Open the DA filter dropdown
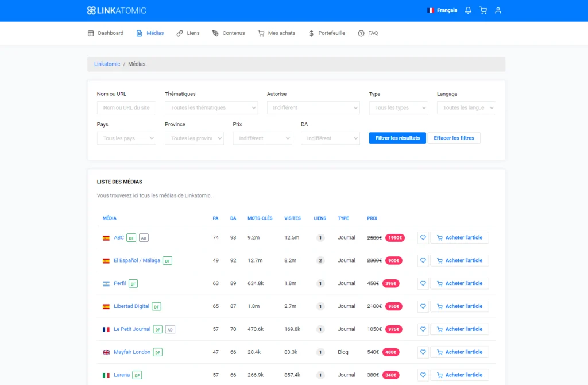The width and height of the screenshot is (588, 385). 330,138
